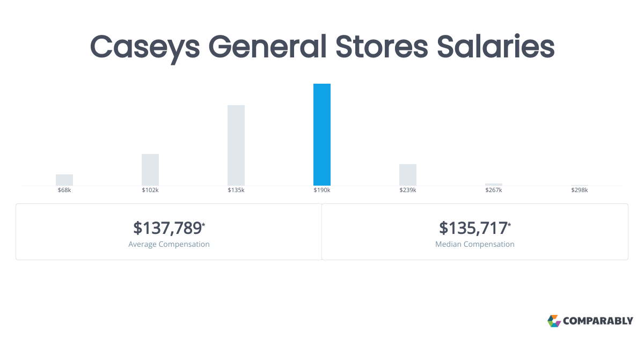Select the highlighted blue $190k bar
This screenshot has width=644, height=338.
[x=322, y=135]
